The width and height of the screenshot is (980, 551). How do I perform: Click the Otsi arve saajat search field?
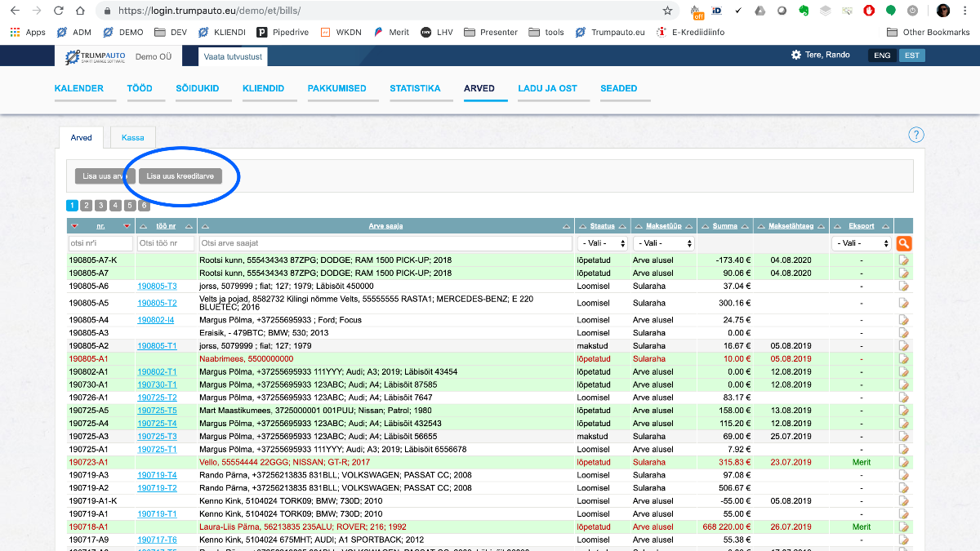385,243
